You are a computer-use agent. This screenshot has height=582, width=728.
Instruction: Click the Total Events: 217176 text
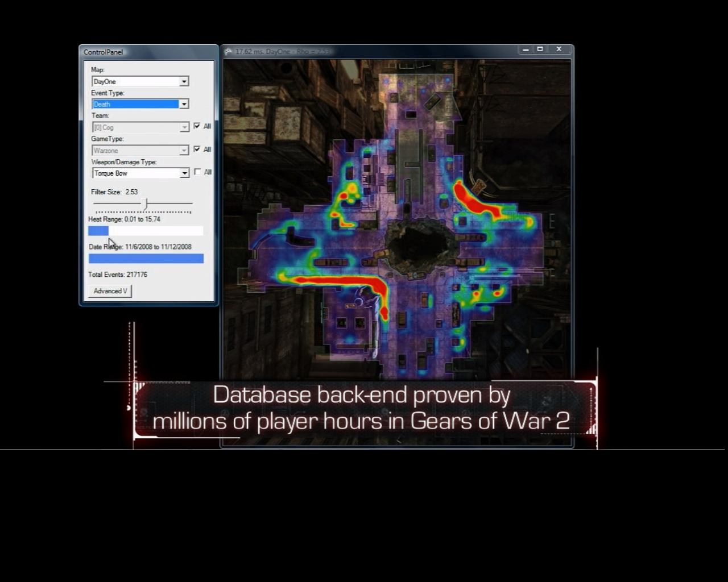coord(118,275)
